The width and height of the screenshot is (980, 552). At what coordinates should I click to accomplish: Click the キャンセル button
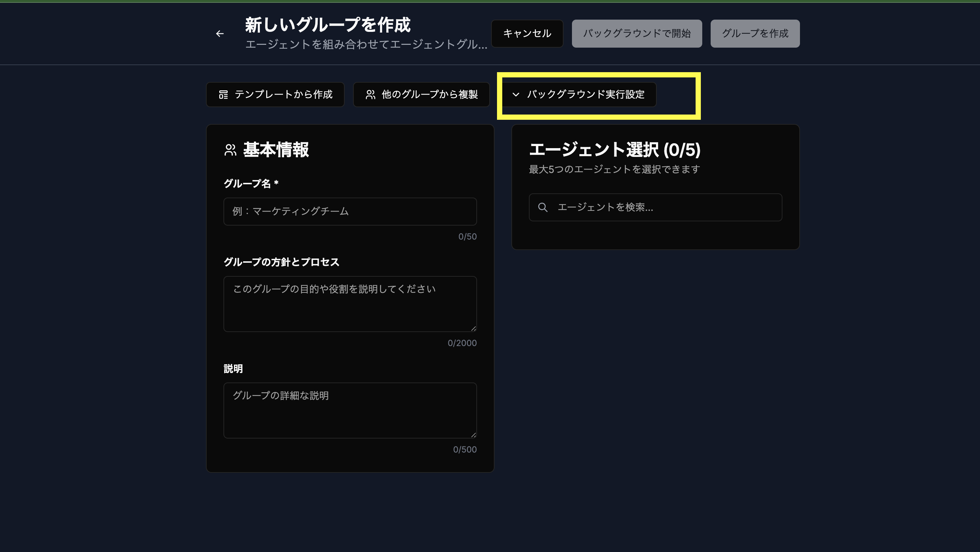click(527, 34)
